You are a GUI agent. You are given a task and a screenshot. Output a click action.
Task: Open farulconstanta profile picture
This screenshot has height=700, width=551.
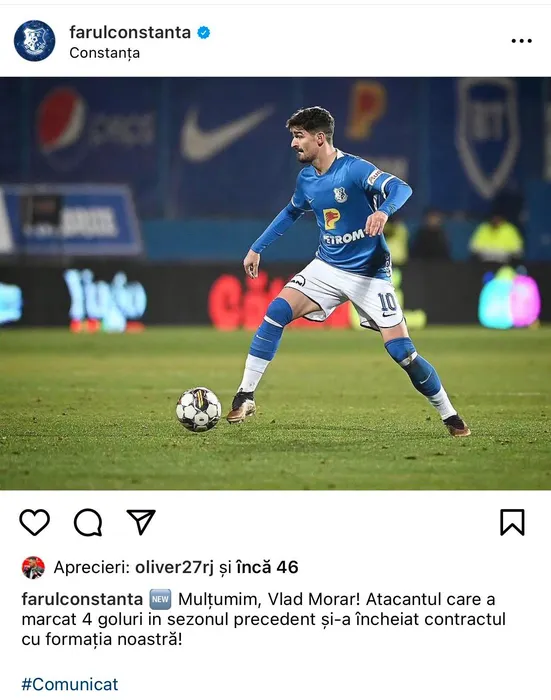34,41
